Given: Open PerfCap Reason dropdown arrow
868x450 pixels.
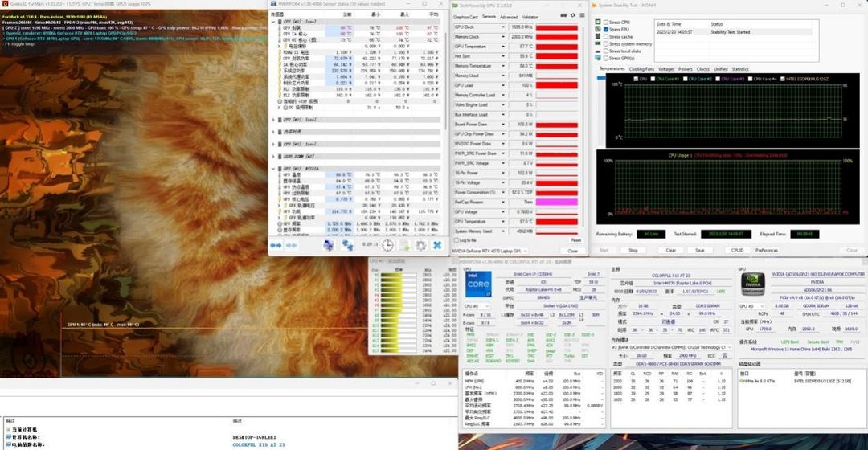Looking at the screenshot, I should 503,202.
